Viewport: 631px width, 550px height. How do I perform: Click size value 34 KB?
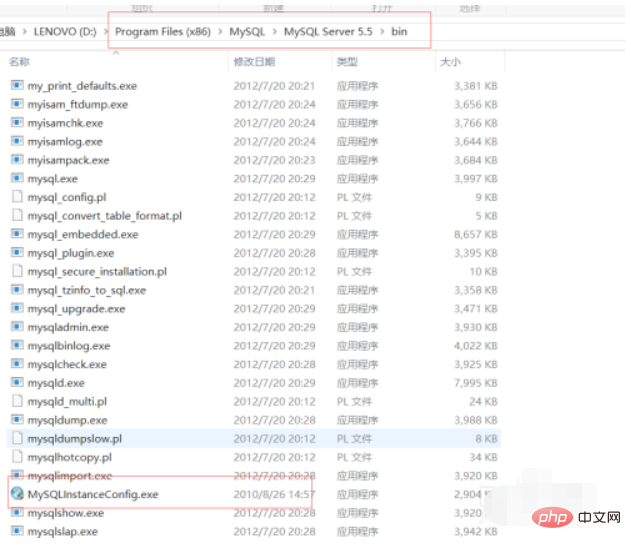483,457
